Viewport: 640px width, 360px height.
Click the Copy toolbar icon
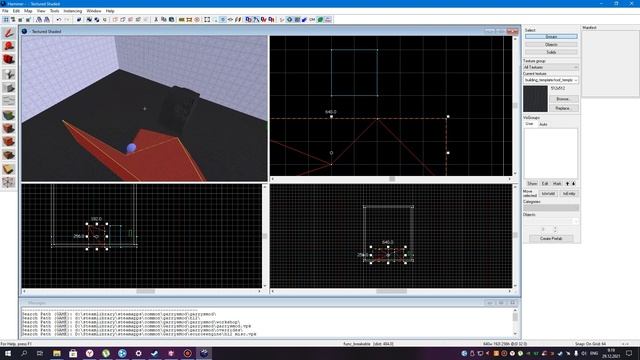tap(164, 20)
